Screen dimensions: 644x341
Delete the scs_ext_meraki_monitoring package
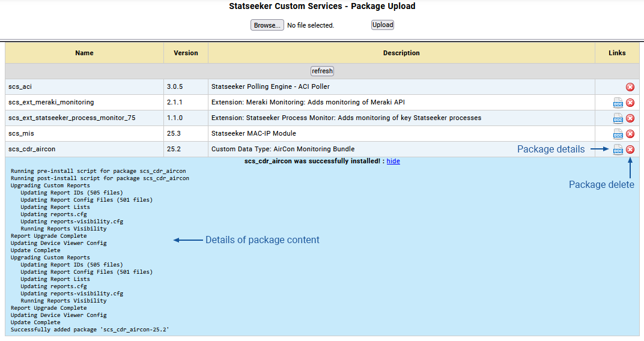pyautogui.click(x=630, y=103)
